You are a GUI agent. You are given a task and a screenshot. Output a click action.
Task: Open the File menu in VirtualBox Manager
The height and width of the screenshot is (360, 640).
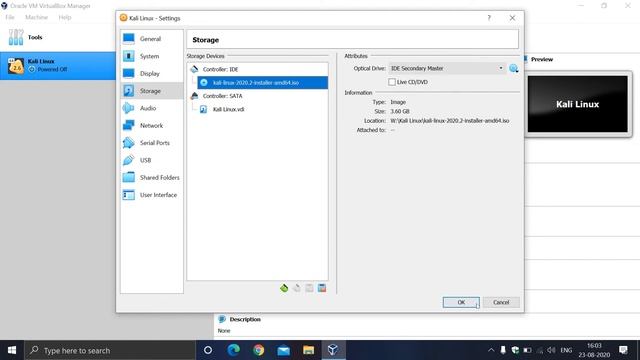(10, 17)
